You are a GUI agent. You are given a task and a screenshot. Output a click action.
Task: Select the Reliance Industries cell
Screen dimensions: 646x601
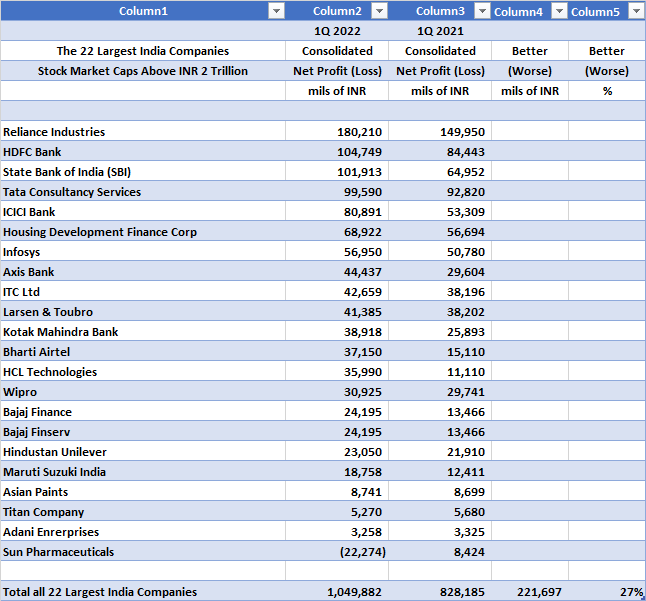coord(143,131)
